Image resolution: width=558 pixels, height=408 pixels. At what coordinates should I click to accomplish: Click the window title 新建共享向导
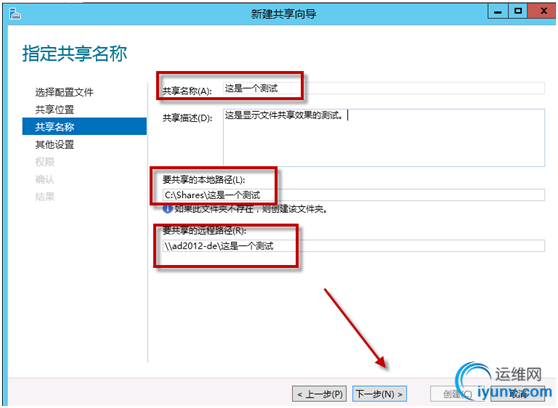284,14
